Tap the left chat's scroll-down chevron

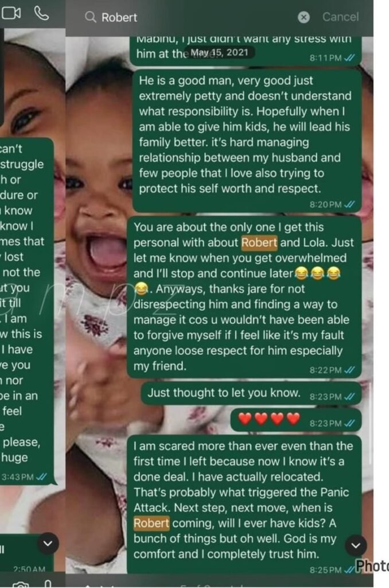pyautogui.click(x=48, y=543)
